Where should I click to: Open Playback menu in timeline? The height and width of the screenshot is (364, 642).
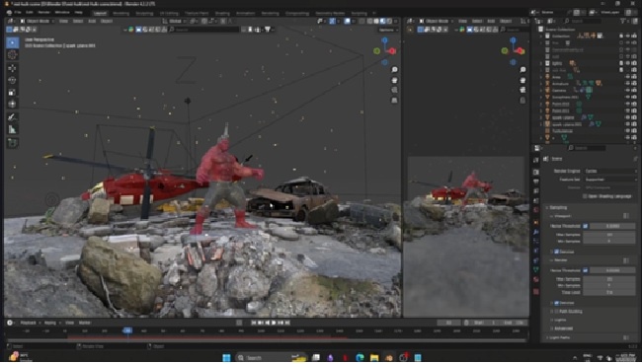(x=29, y=323)
